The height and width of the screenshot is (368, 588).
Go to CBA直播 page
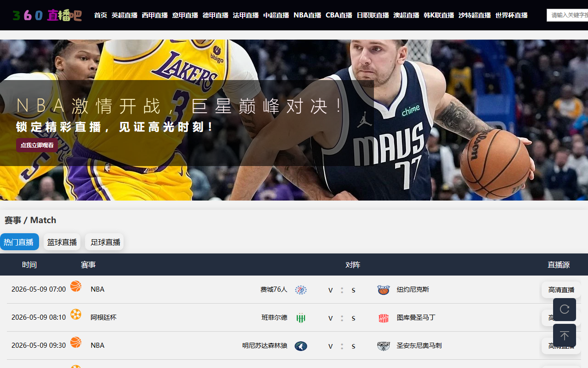click(x=339, y=15)
